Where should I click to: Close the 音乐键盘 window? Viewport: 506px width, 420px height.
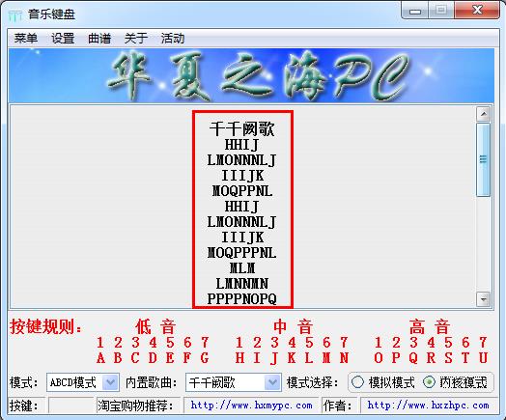pyautogui.click(x=477, y=11)
